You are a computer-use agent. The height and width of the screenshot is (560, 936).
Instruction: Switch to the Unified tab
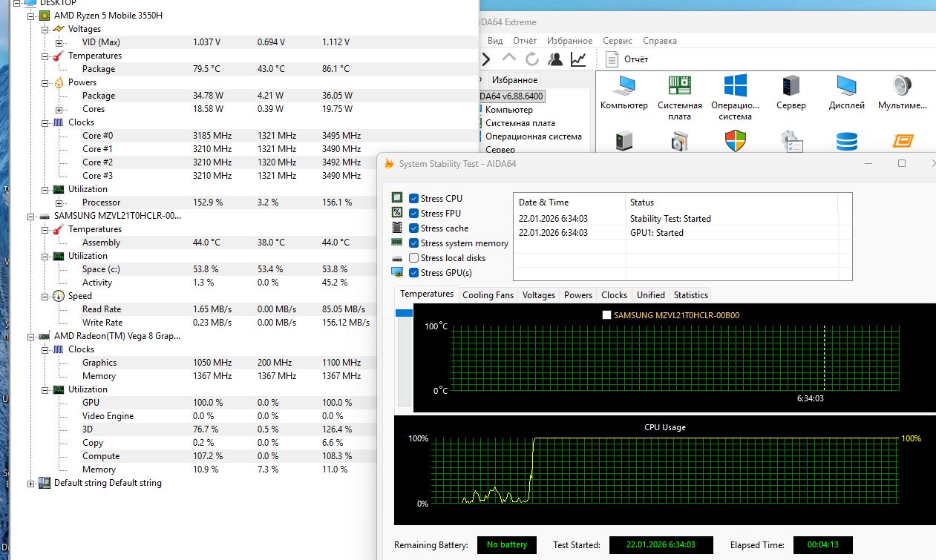[x=651, y=295]
